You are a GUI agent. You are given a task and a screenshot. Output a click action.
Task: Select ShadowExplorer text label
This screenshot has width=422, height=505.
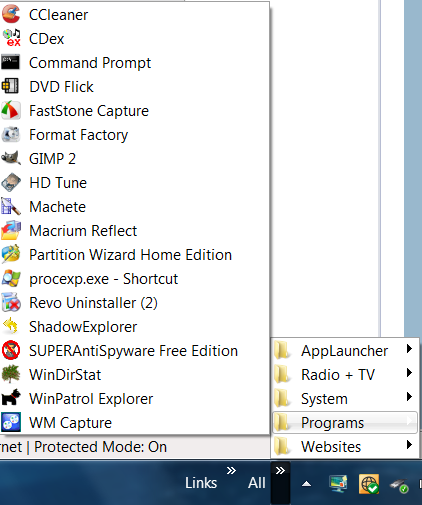pyautogui.click(x=83, y=327)
